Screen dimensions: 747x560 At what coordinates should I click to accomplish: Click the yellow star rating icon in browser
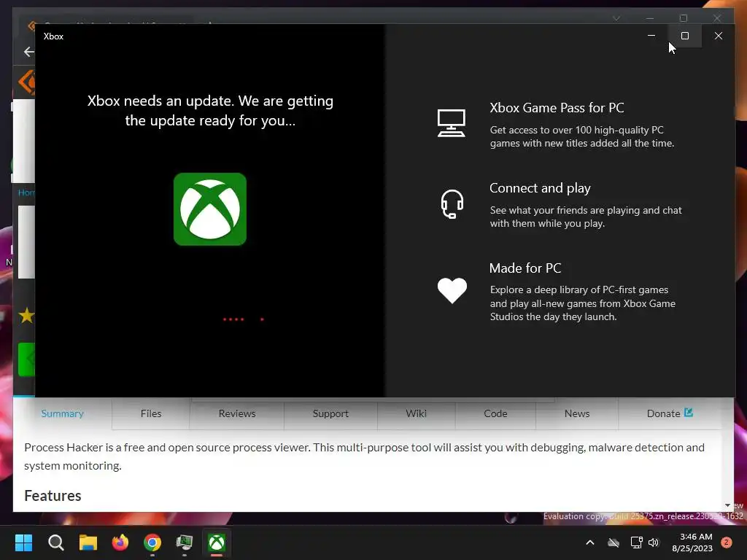click(27, 315)
